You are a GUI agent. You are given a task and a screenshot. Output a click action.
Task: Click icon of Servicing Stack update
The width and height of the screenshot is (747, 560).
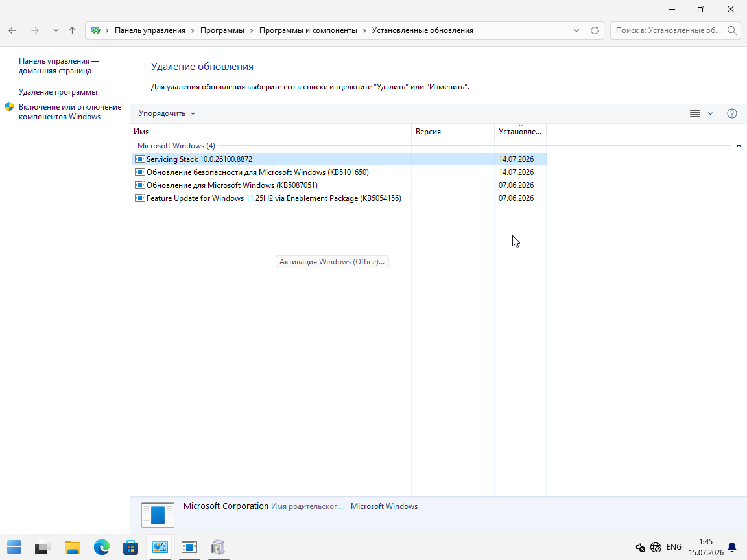pyautogui.click(x=140, y=159)
